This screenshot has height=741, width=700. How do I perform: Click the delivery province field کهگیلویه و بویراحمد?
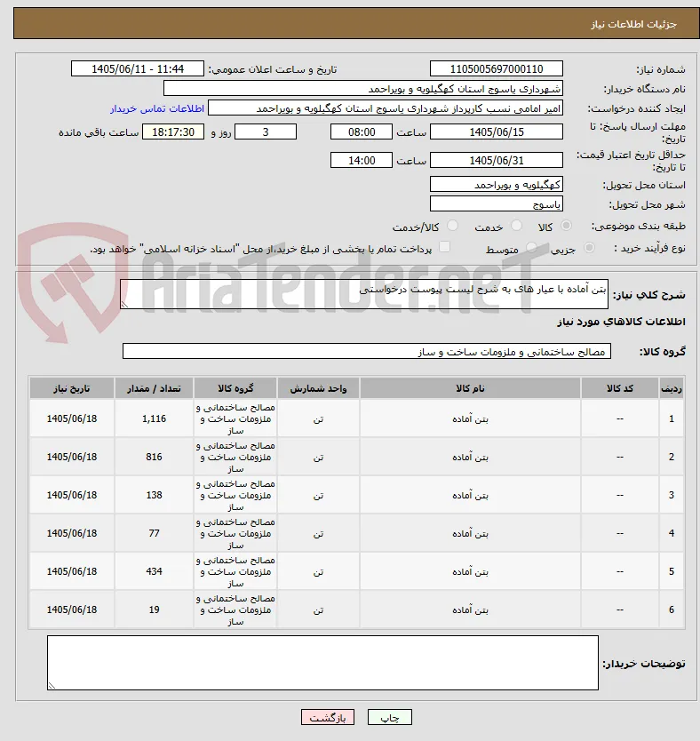point(497,185)
